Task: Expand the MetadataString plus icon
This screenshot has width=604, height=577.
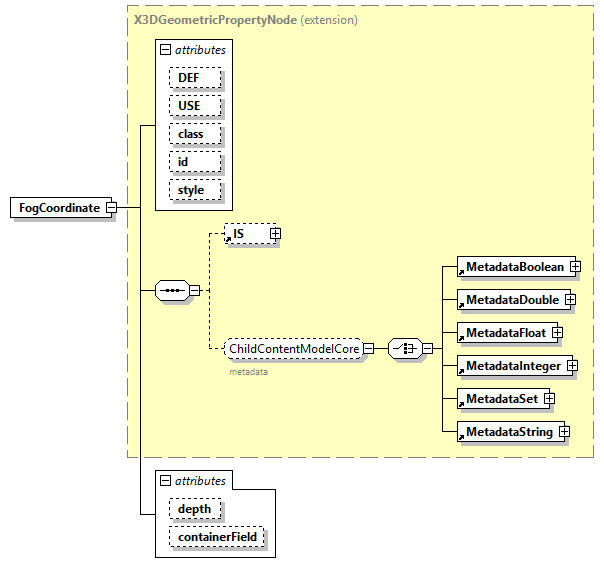Action: click(564, 432)
